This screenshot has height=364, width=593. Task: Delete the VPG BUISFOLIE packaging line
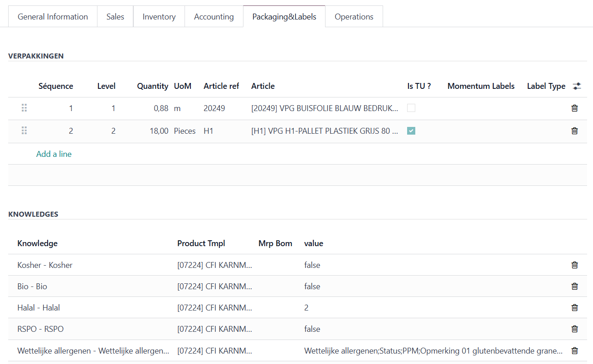coord(574,108)
